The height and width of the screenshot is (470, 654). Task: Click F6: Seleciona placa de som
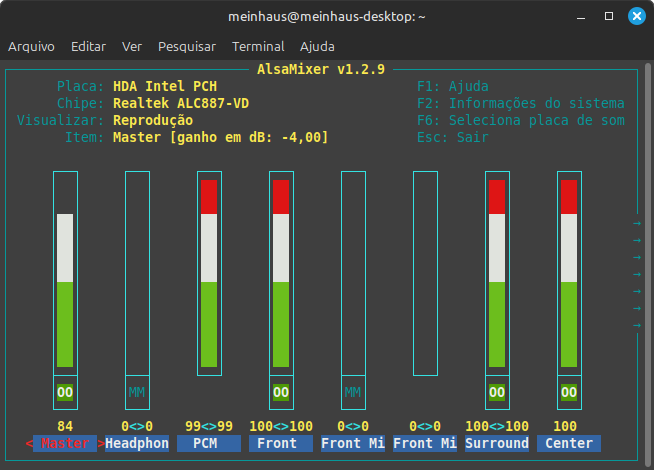click(x=521, y=121)
